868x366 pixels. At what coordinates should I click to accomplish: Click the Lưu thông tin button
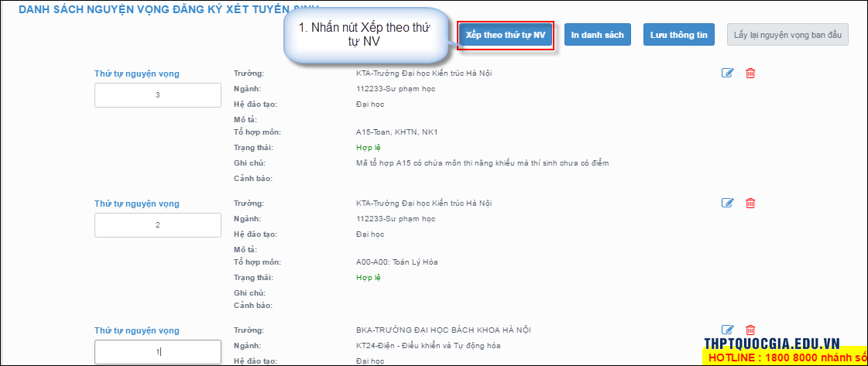(678, 34)
